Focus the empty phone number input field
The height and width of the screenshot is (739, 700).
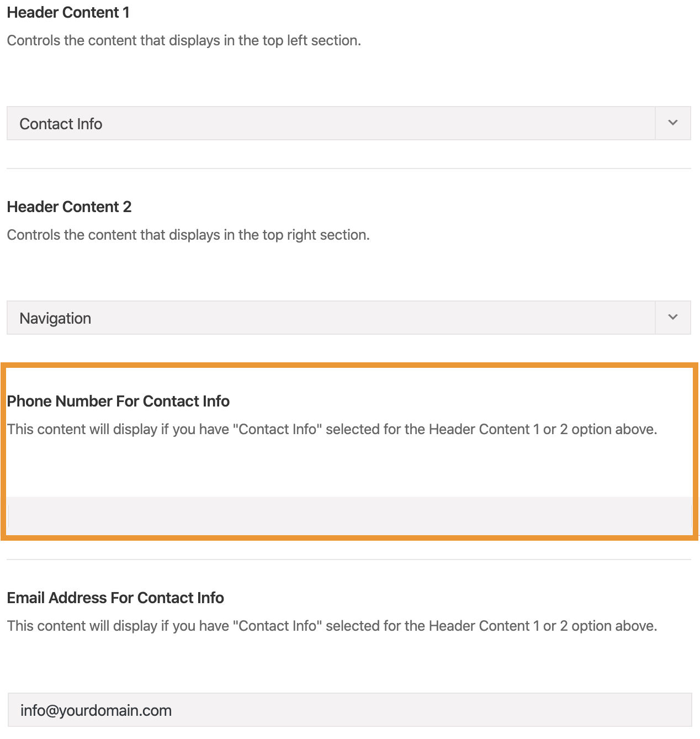point(349,516)
